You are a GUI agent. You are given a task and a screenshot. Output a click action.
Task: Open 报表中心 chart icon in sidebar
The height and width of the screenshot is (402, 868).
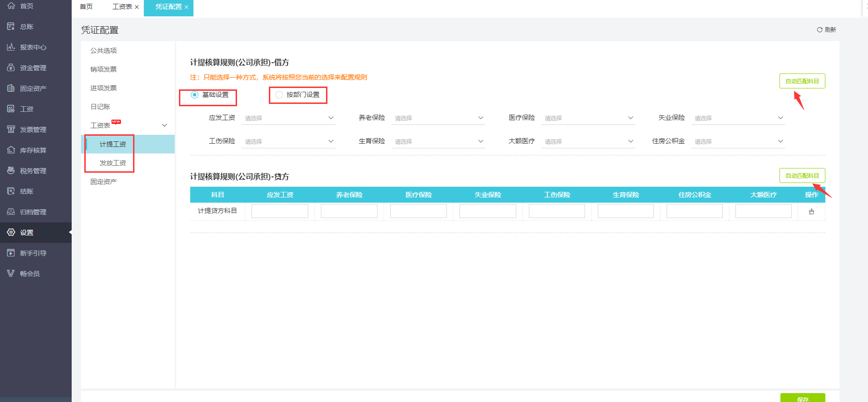11,47
